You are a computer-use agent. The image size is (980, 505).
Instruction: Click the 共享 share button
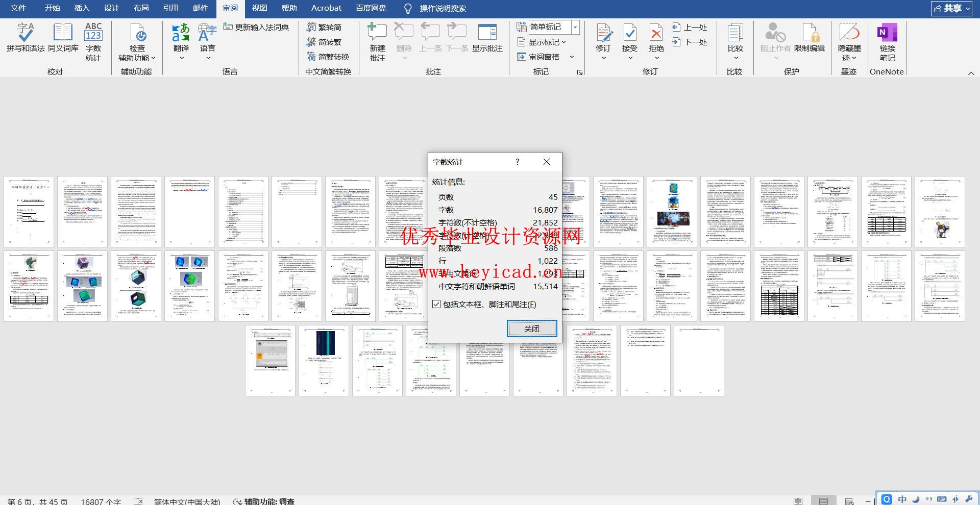(951, 8)
